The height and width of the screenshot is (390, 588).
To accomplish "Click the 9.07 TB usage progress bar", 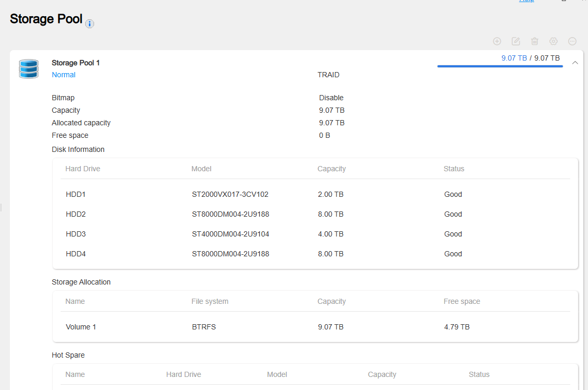I will [x=500, y=66].
